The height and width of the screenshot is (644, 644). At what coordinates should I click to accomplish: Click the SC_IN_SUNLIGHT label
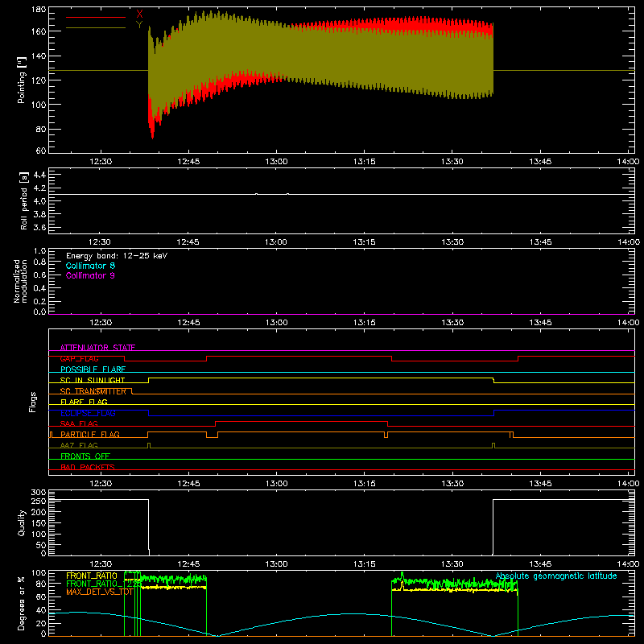pyautogui.click(x=93, y=380)
